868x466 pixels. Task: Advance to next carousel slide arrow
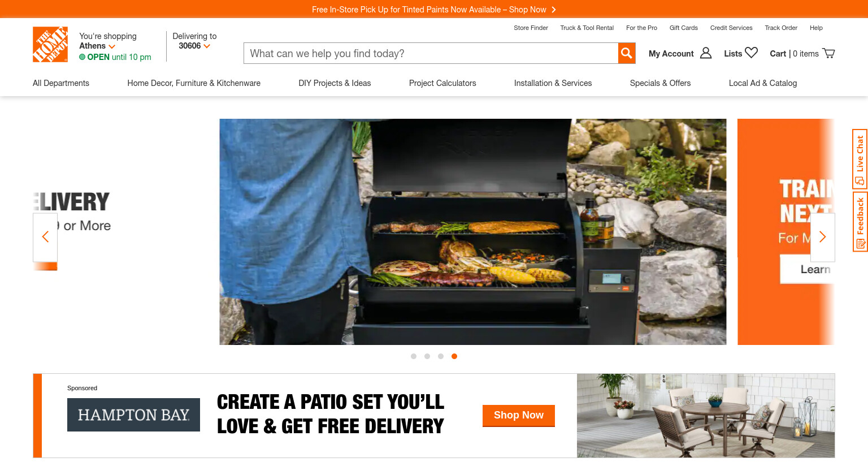[823, 237]
